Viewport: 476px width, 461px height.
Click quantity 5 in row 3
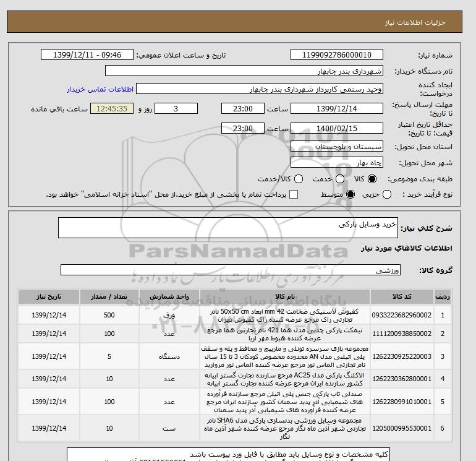pyautogui.click(x=109, y=356)
